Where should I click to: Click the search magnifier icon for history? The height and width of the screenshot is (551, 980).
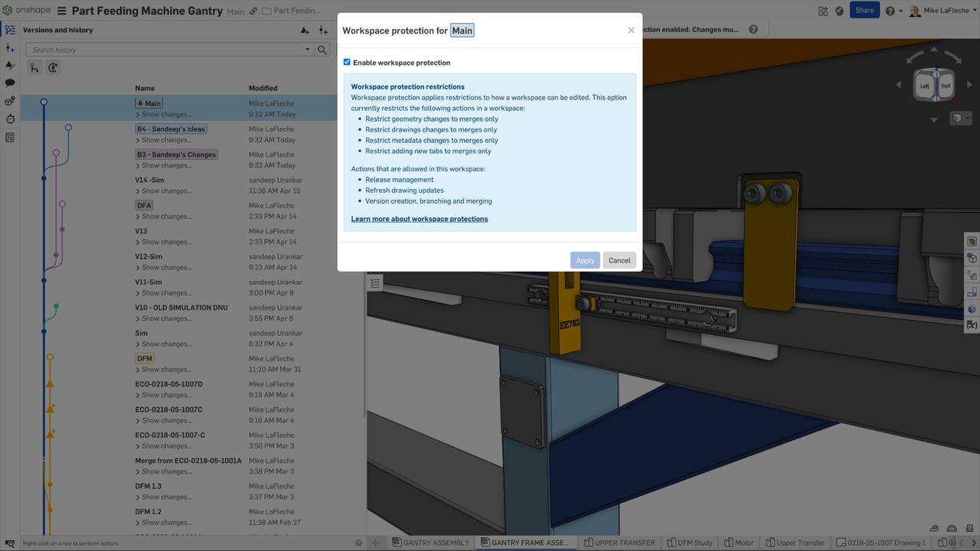322,50
